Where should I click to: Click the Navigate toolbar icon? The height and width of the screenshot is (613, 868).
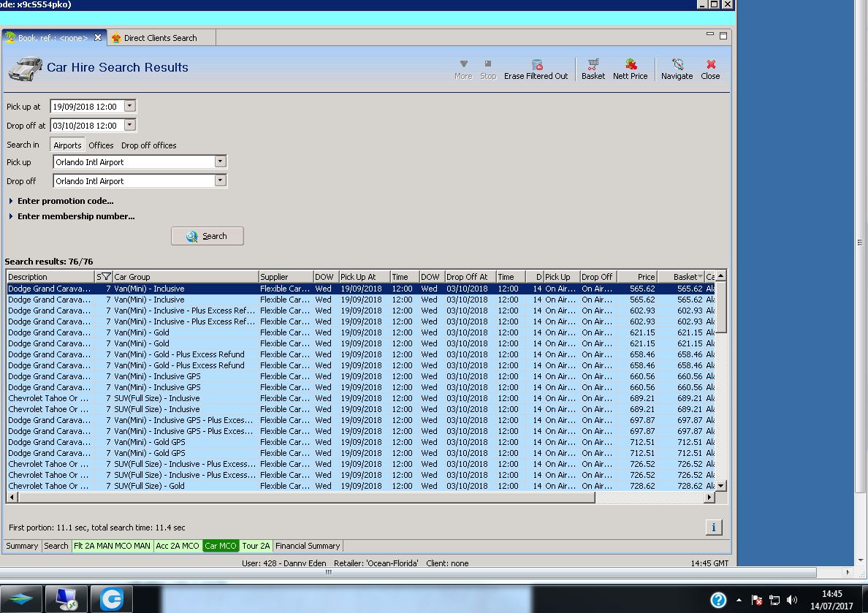pos(677,69)
